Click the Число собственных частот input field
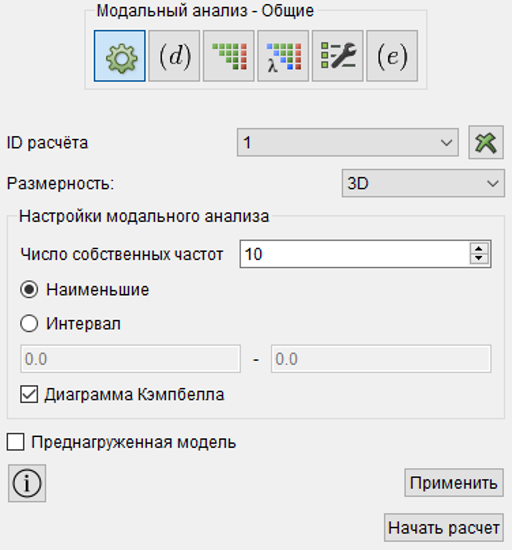This screenshot has height=550, width=512. coord(355,254)
